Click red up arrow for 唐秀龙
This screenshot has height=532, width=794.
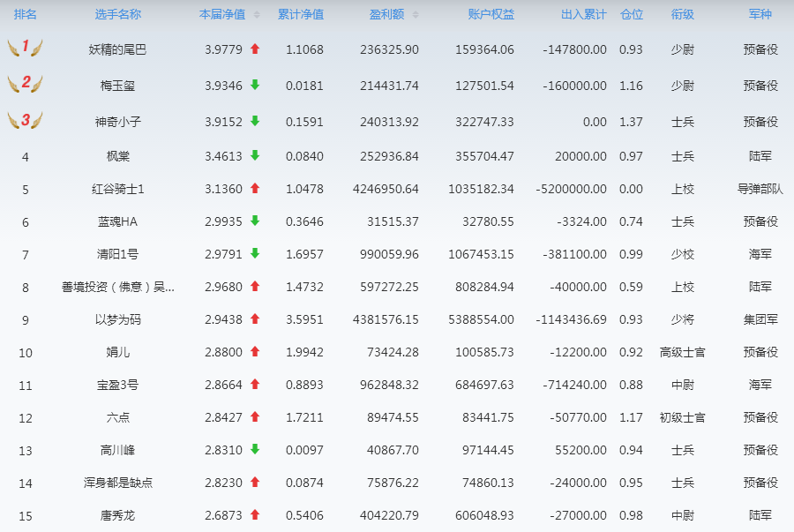coord(255,514)
